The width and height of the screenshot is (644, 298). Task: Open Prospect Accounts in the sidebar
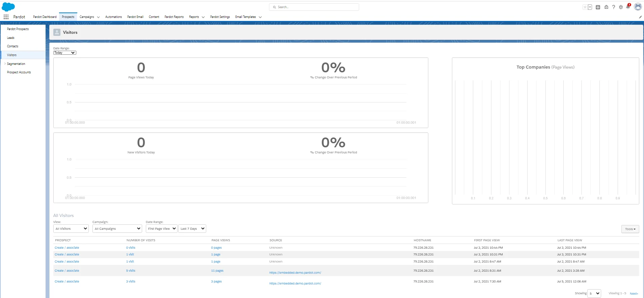pos(19,72)
